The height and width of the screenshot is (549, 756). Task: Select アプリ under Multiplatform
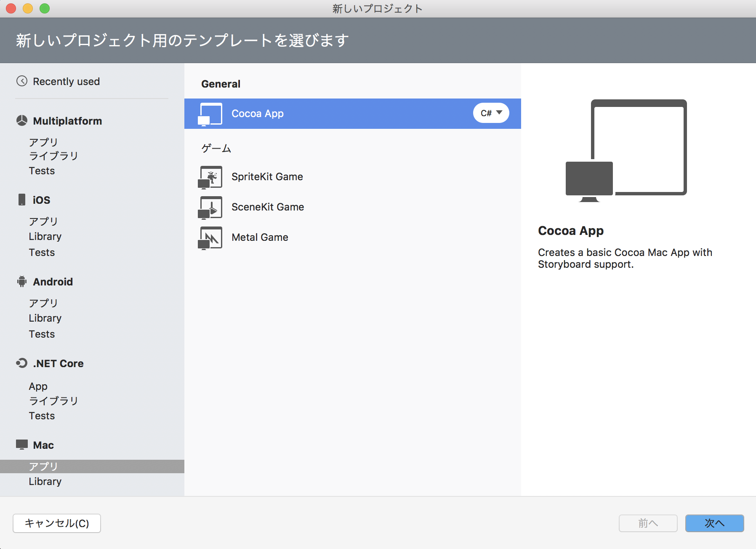click(x=43, y=142)
